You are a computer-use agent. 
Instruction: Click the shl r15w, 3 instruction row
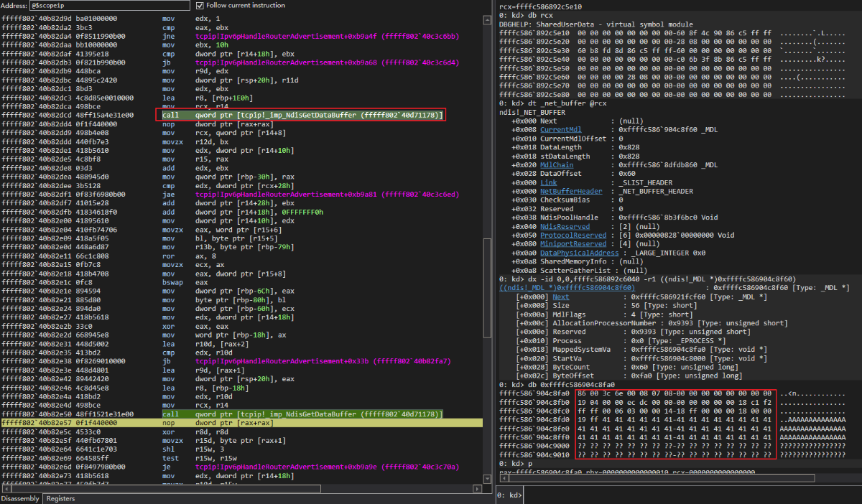[x=241, y=449]
